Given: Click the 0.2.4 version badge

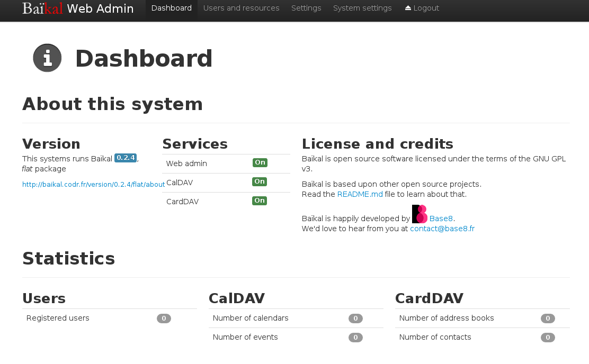Looking at the screenshot, I should [126, 158].
